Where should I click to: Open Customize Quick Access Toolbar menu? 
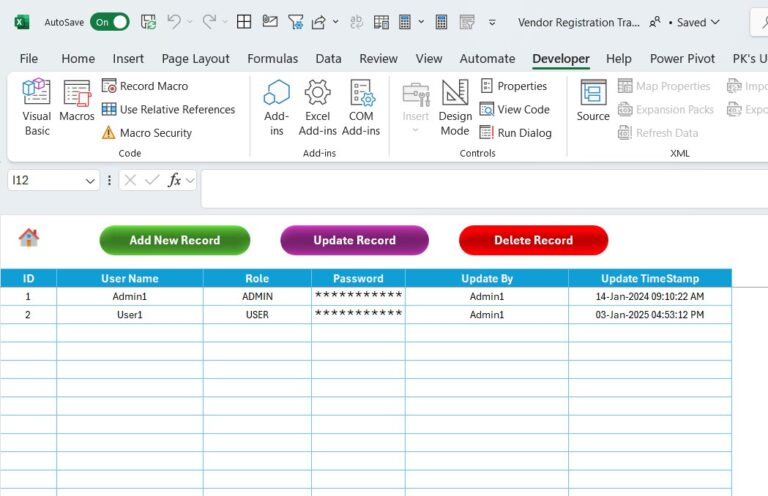tap(492, 22)
